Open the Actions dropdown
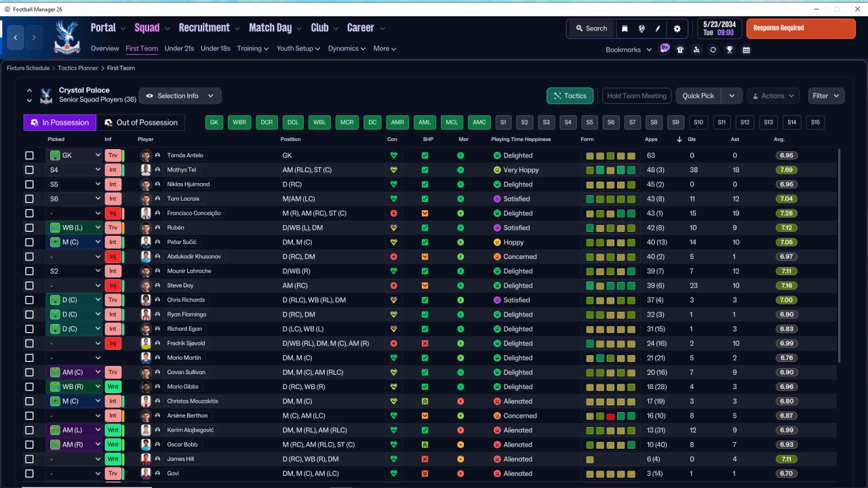This screenshot has height=488, width=868. pos(773,96)
